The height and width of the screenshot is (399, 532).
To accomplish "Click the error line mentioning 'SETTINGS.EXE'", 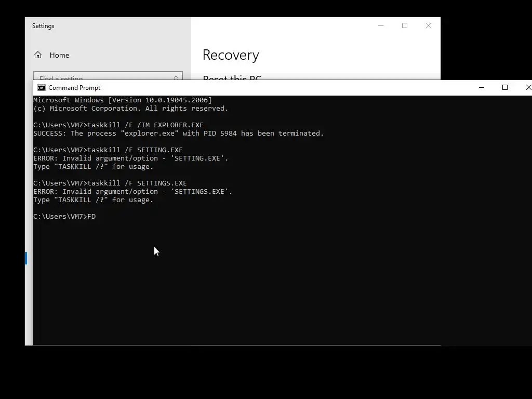I will [x=132, y=191].
